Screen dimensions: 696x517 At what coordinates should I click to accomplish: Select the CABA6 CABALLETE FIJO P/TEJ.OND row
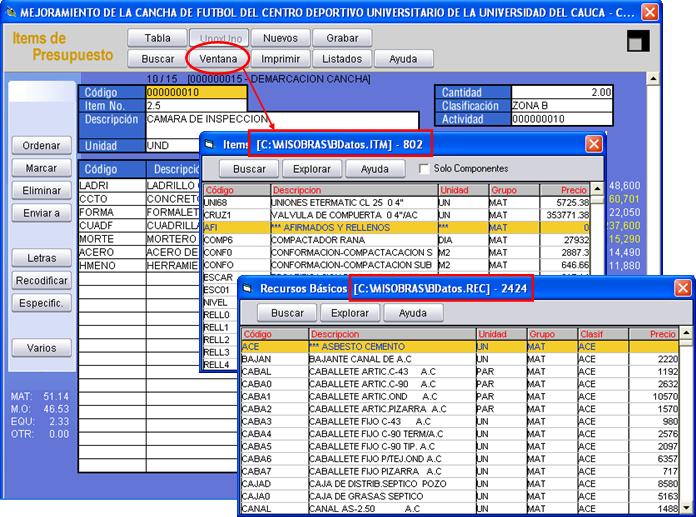coord(460,459)
